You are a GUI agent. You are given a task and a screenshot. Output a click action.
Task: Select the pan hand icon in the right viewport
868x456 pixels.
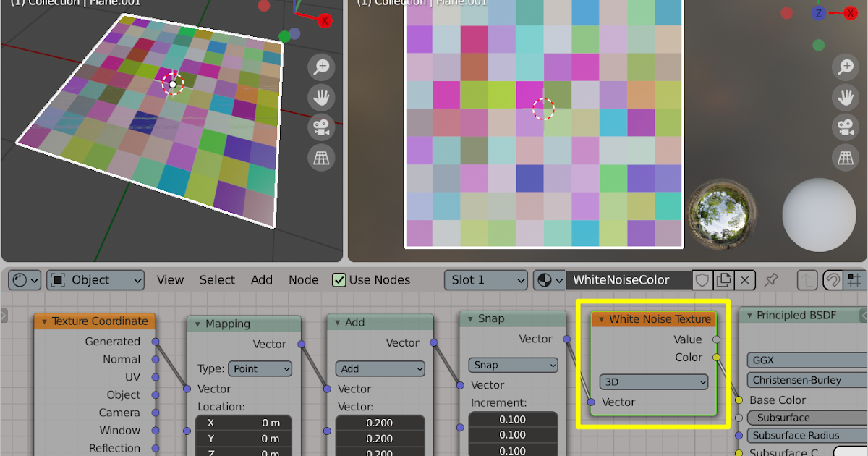coord(846,97)
